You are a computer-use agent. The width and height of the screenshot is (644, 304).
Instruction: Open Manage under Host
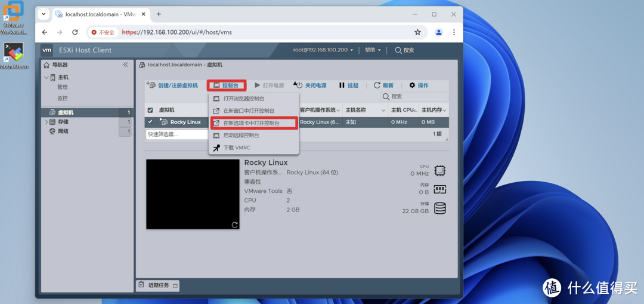[x=63, y=87]
